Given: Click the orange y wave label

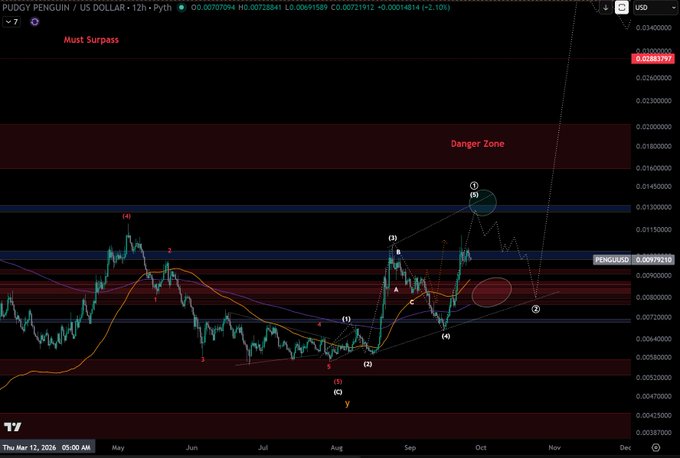Looking at the screenshot, I should [347, 404].
